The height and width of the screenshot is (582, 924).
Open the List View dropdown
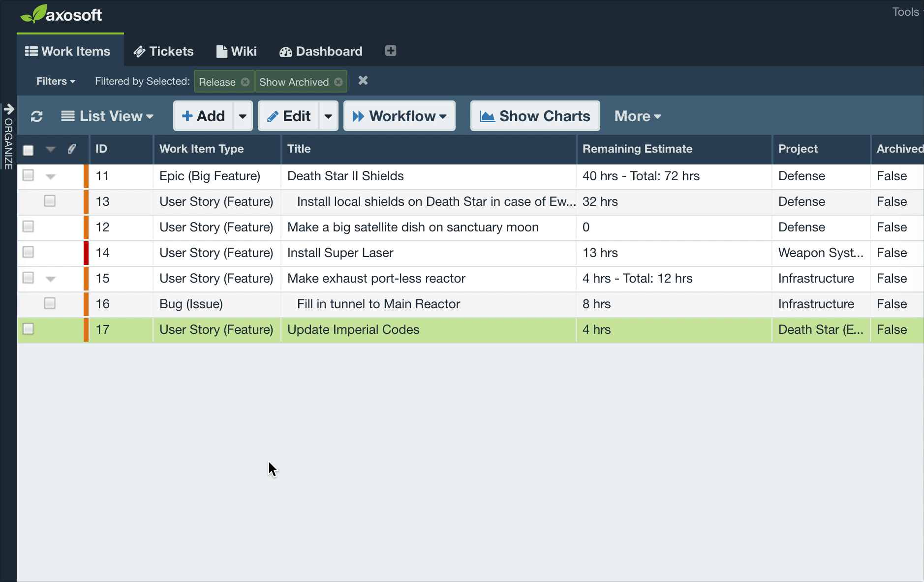pos(107,116)
